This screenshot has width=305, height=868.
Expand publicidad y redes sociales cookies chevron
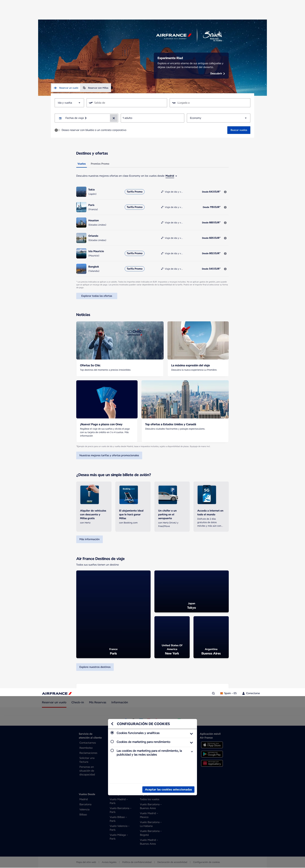point(192,751)
